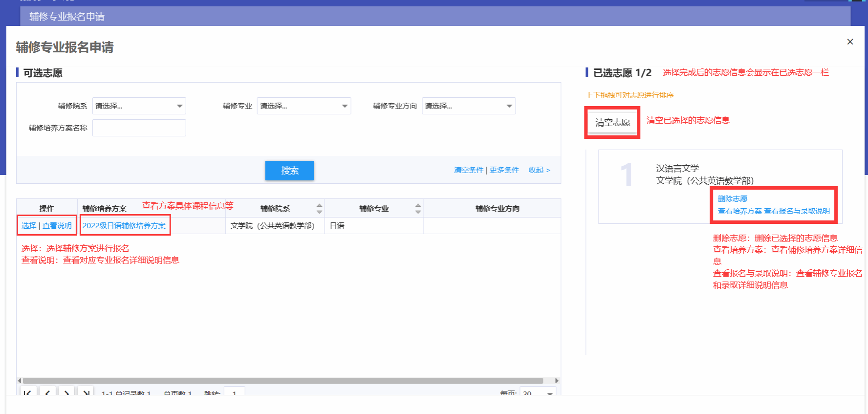Jump to the last results page
The height and width of the screenshot is (414, 868).
(x=86, y=392)
